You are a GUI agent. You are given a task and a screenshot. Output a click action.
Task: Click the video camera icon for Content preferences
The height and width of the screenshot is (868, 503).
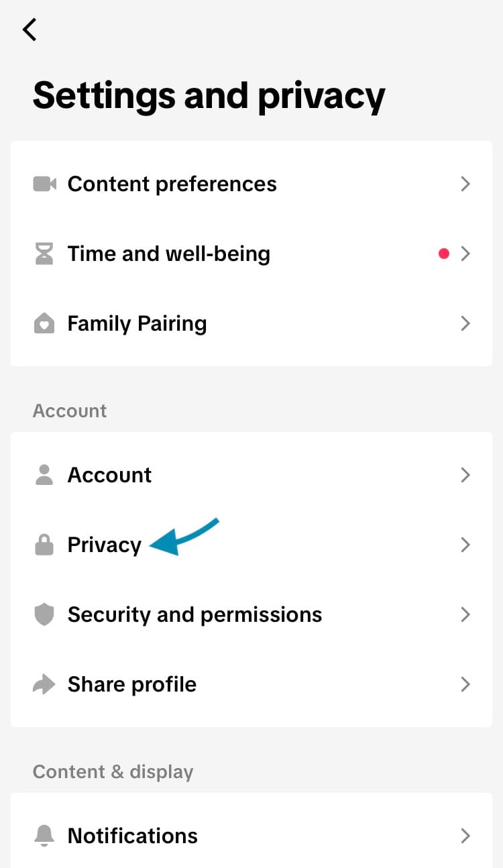coord(44,184)
